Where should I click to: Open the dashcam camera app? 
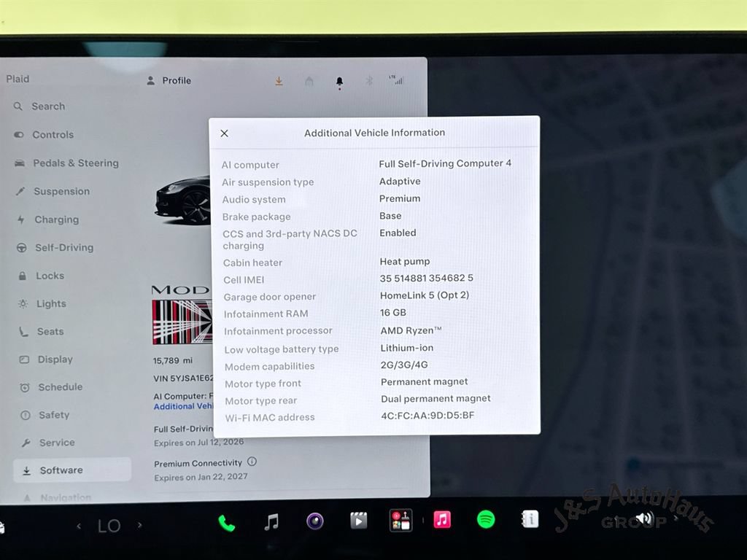click(x=314, y=521)
